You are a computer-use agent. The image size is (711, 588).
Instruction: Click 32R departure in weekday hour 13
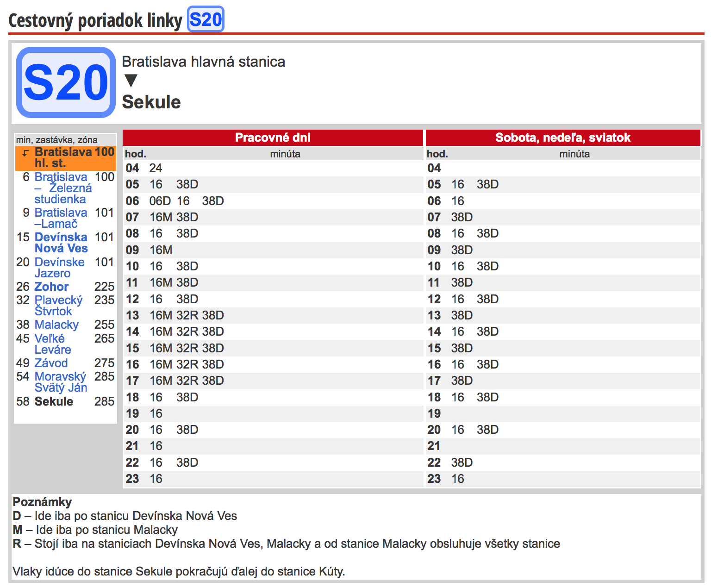tap(187, 315)
